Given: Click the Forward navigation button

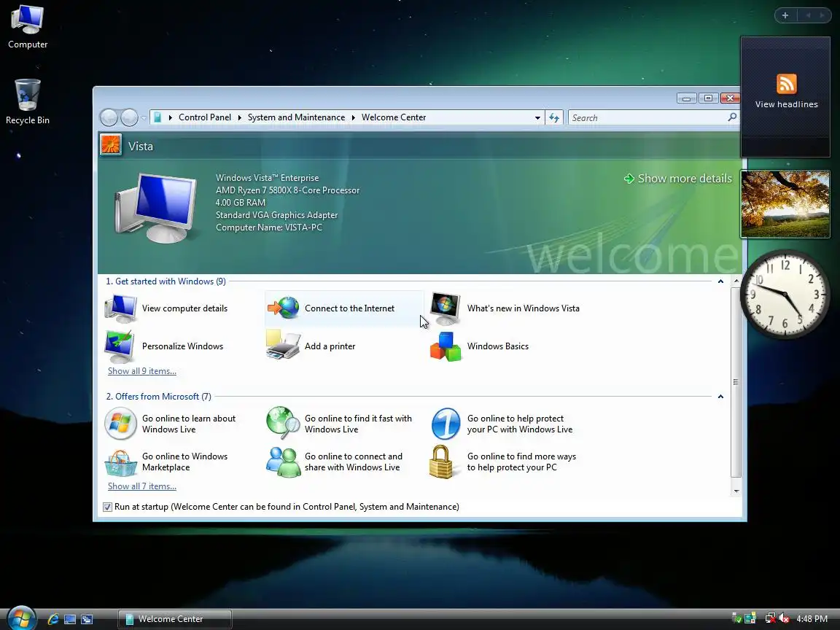Looking at the screenshot, I should tap(129, 117).
